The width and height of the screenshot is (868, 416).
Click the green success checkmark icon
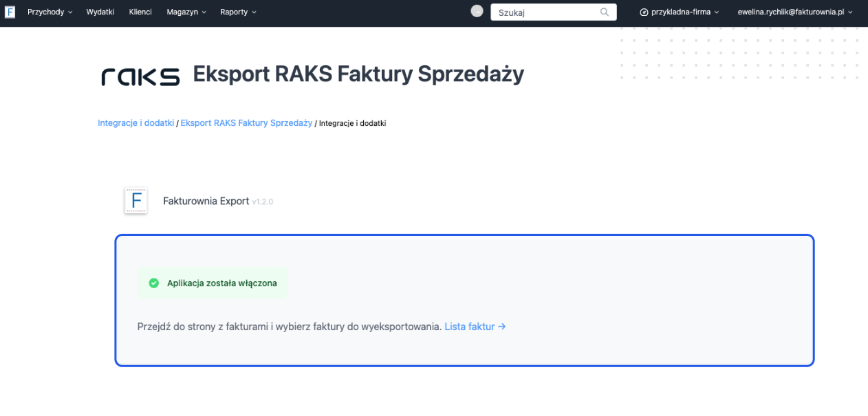pos(153,283)
